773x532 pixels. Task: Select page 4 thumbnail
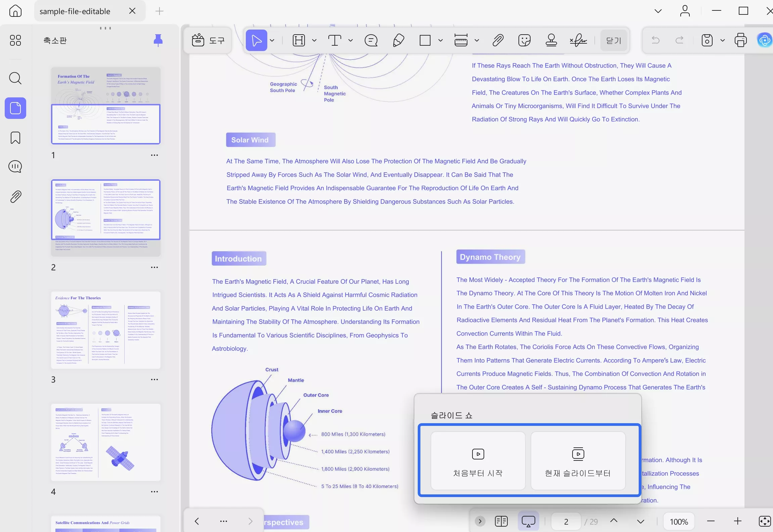pyautogui.click(x=106, y=442)
